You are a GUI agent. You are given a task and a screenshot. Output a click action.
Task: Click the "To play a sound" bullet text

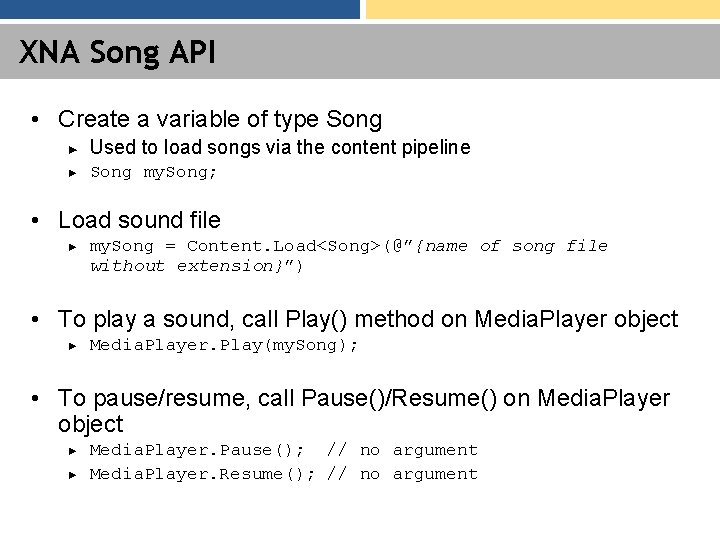(368, 320)
